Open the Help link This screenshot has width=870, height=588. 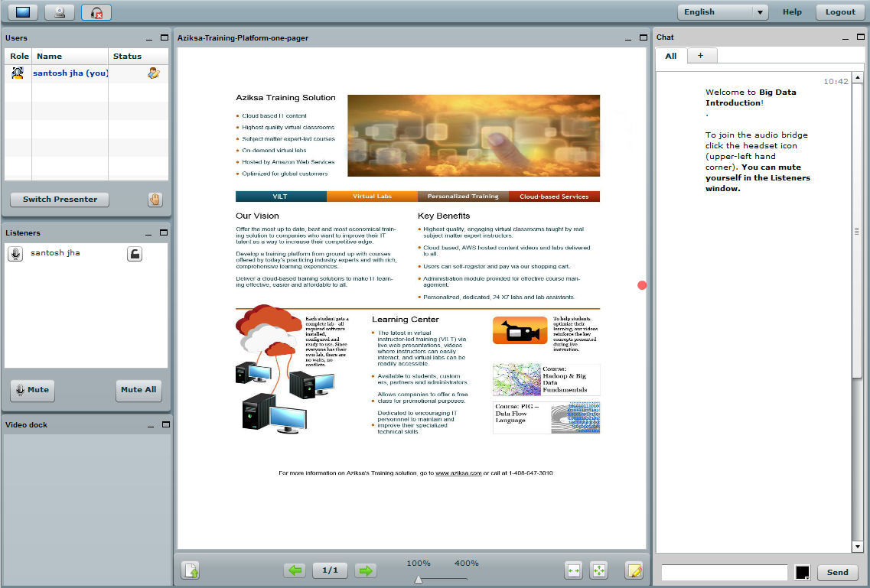click(x=792, y=12)
